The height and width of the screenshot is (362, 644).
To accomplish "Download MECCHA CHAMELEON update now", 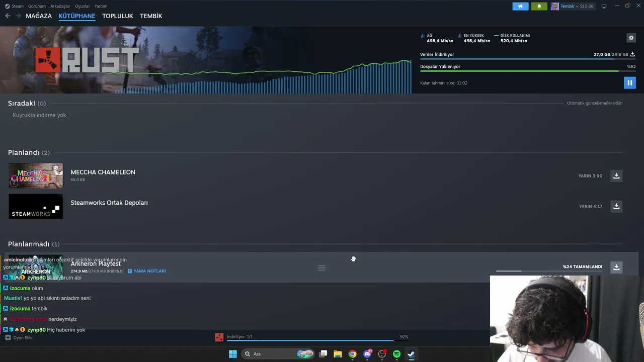I will tap(616, 175).
